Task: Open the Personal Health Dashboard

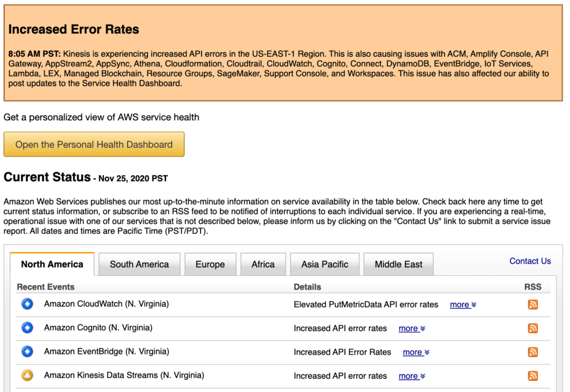Action: click(94, 144)
